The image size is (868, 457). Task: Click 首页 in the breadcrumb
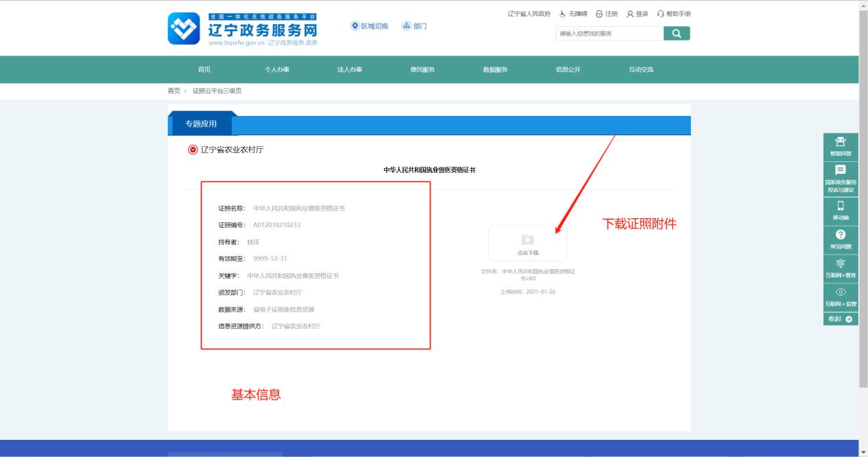coord(174,91)
